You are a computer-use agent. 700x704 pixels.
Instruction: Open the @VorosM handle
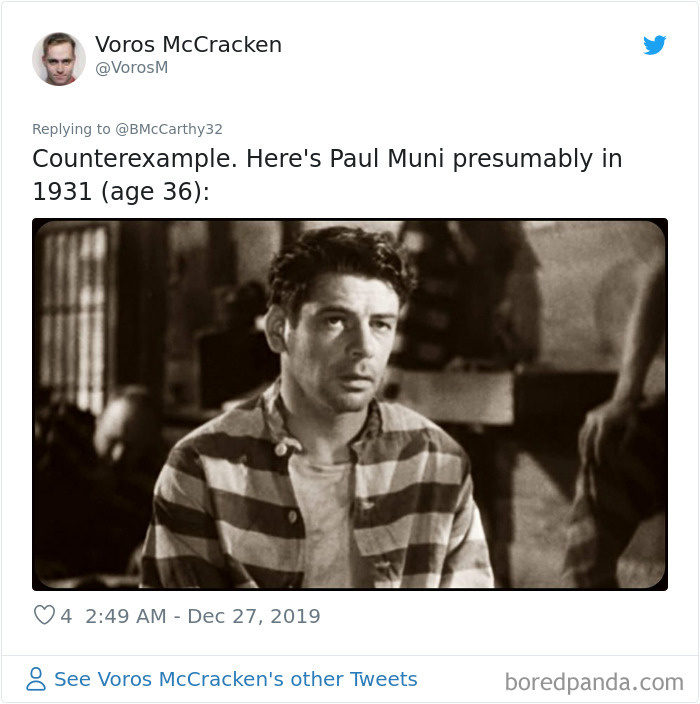tap(132, 67)
